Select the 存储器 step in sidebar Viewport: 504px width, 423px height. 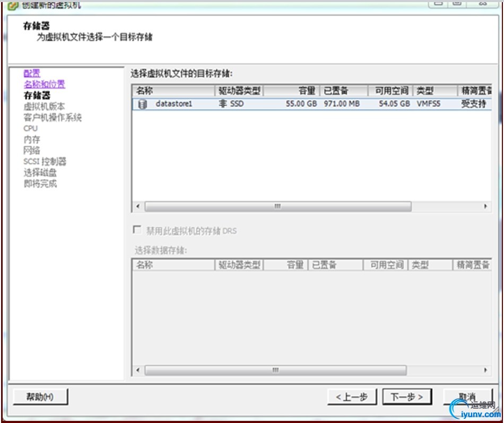[37, 95]
